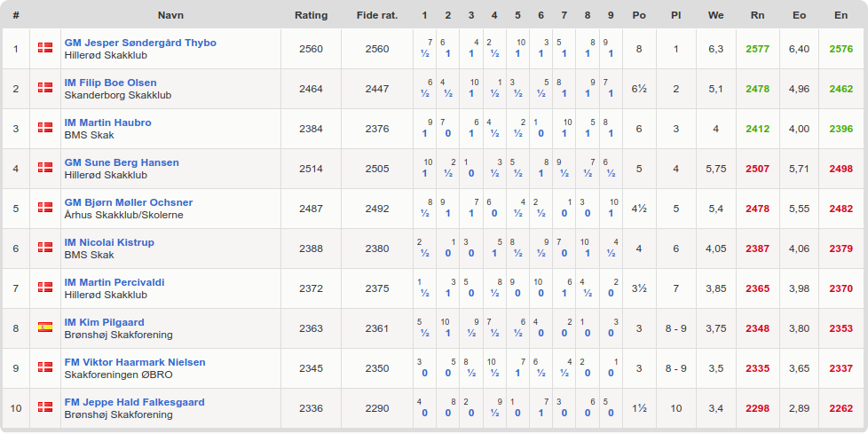Click the Danish flag beside Jesper Søndergård Thybo
868x434 pixels.
[x=45, y=48]
